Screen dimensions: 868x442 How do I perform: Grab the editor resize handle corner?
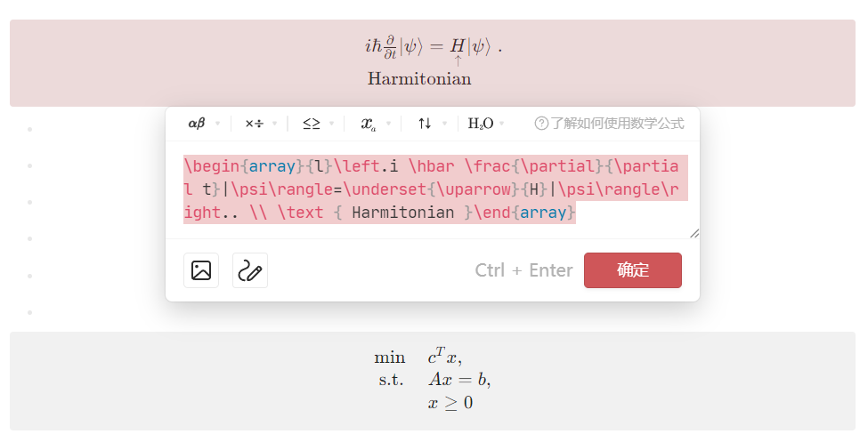(x=694, y=233)
